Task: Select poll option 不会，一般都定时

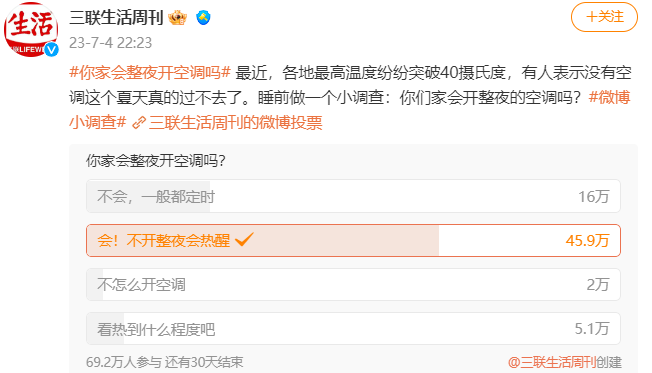Action: point(353,196)
